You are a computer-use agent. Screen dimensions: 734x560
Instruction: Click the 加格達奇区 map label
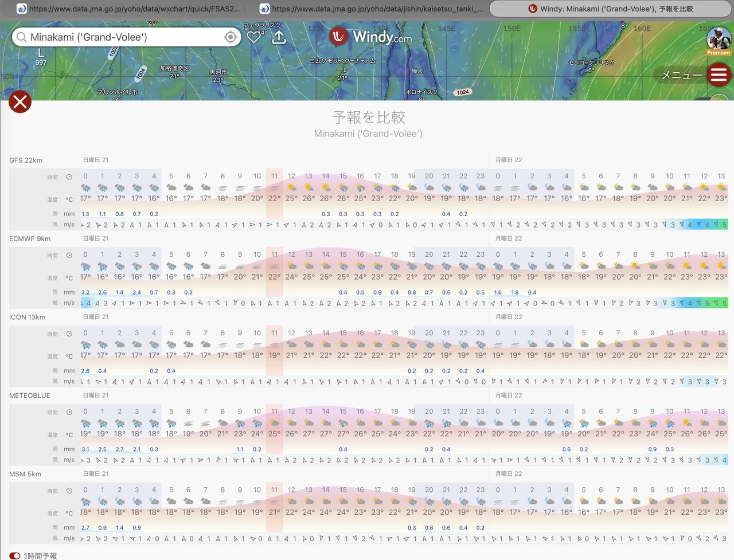(174, 68)
